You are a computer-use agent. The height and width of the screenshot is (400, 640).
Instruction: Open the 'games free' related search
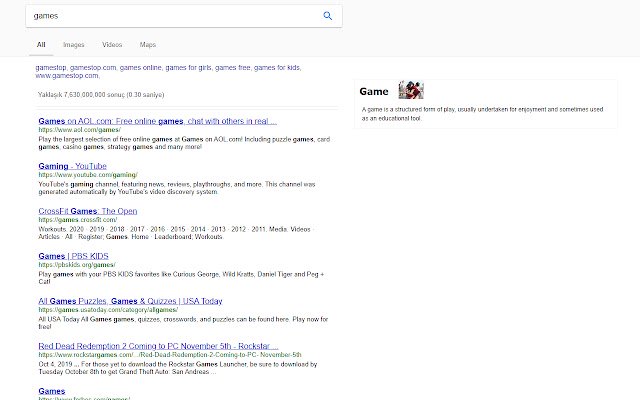click(233, 67)
